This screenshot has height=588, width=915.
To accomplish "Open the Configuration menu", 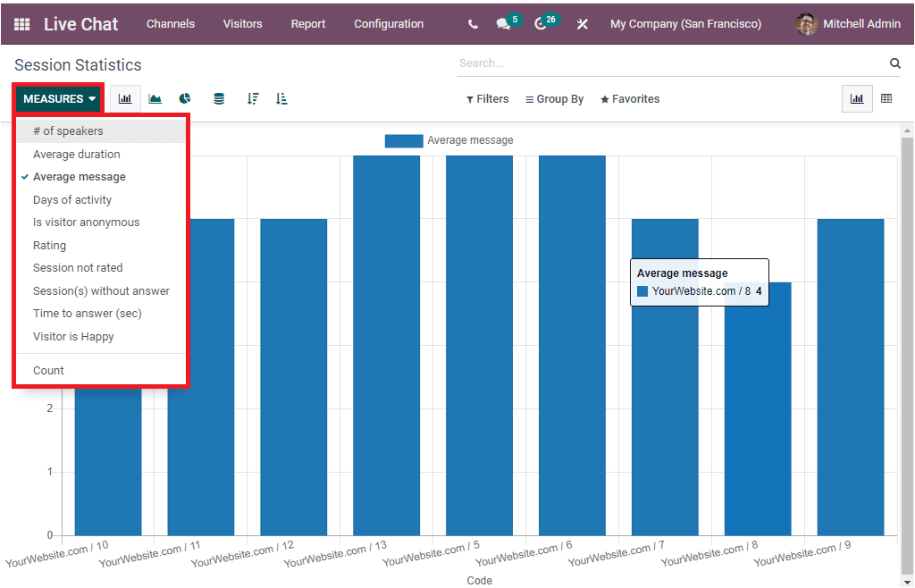I will tap(389, 24).
